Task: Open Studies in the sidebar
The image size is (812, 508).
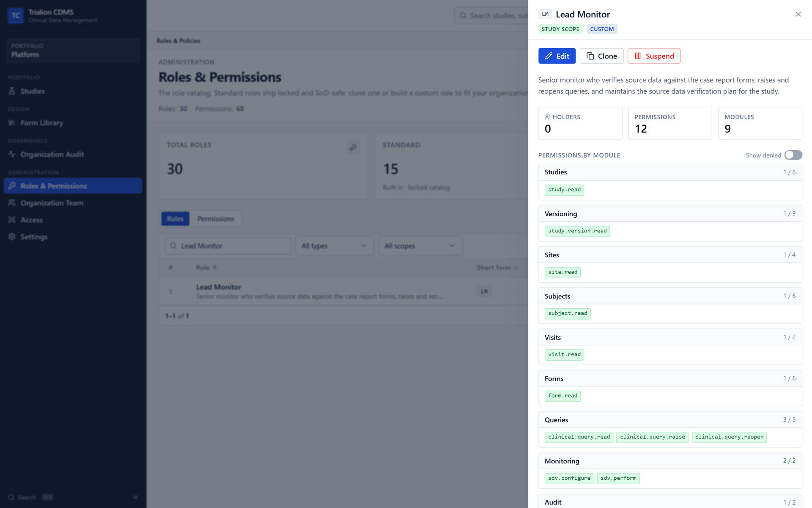Action: (73, 91)
